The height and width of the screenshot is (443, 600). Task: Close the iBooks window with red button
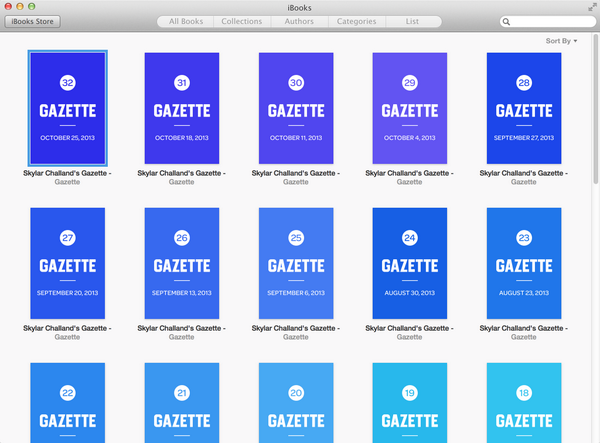[8, 7]
